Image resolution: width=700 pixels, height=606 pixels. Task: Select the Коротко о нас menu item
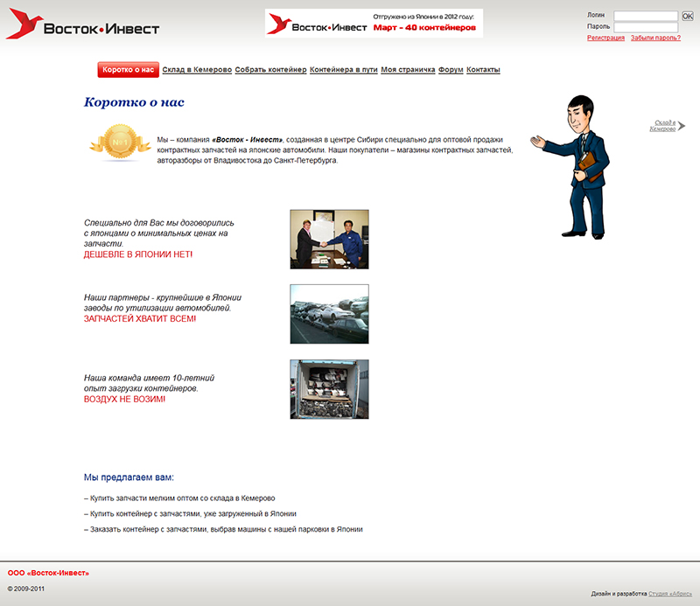pyautogui.click(x=128, y=70)
